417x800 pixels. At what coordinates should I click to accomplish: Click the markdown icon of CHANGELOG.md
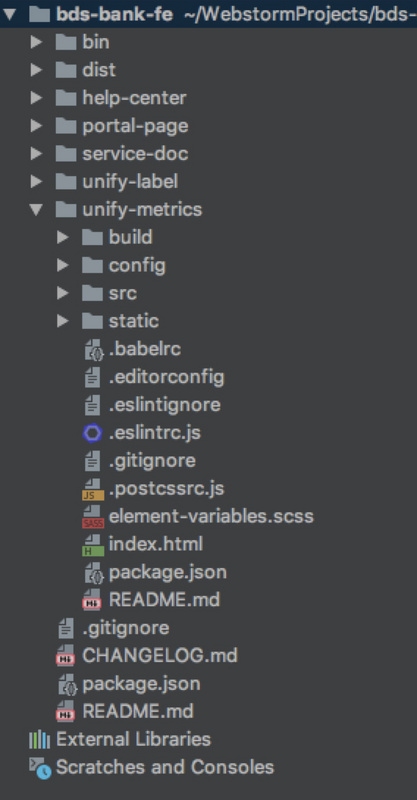point(66,656)
